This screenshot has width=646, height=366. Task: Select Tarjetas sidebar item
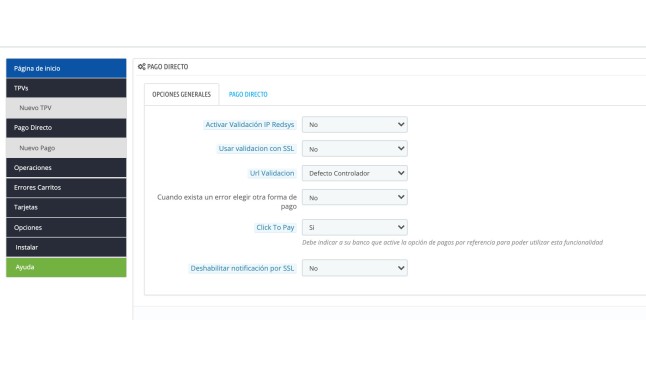click(x=66, y=207)
